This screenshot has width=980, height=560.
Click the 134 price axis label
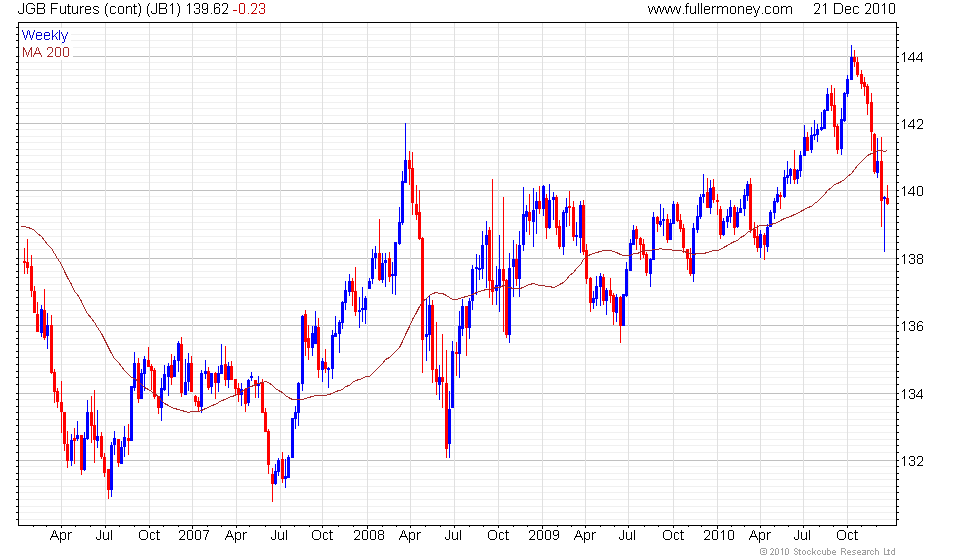(x=912, y=394)
